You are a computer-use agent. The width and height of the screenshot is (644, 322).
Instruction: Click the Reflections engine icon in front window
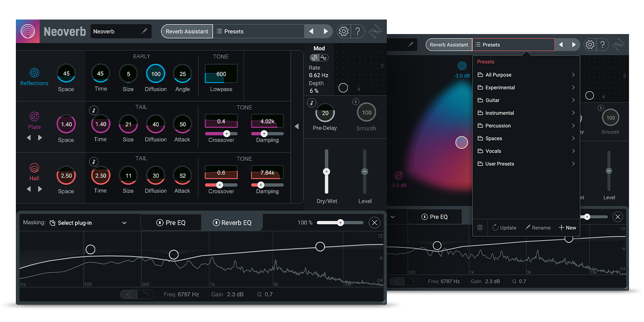tap(34, 73)
